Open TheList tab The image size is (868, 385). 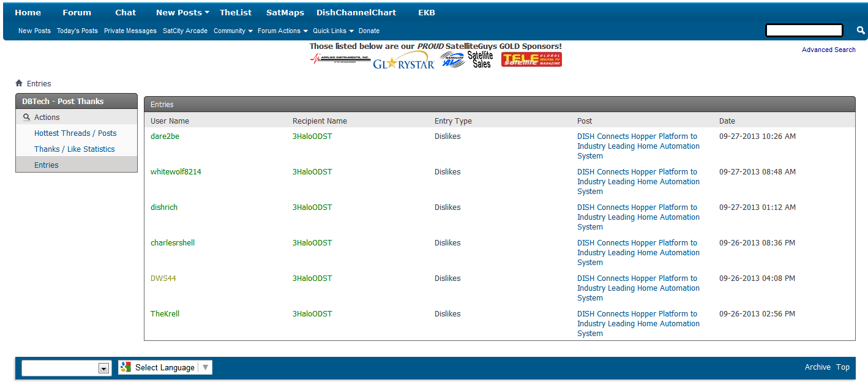tap(236, 12)
